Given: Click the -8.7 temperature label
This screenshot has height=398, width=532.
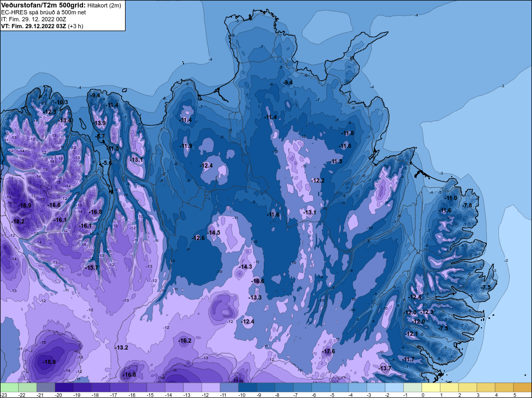Looking at the screenshot, I should click(x=100, y=136).
